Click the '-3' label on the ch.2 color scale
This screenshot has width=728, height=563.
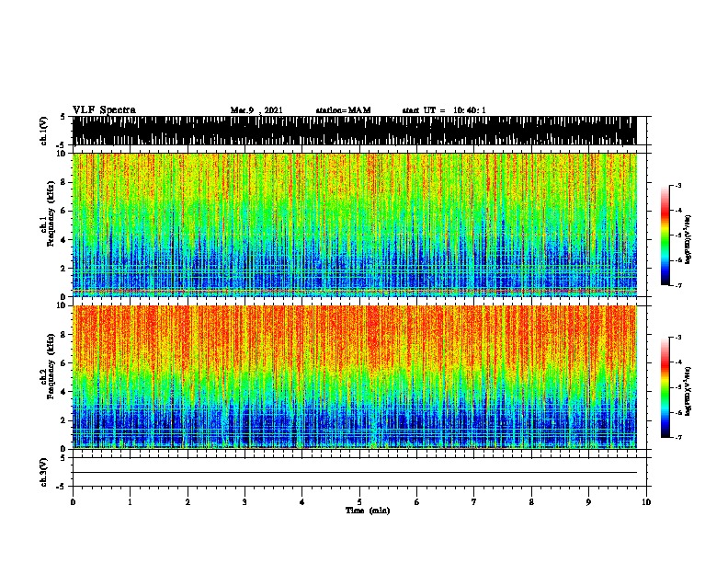pyautogui.click(x=678, y=338)
